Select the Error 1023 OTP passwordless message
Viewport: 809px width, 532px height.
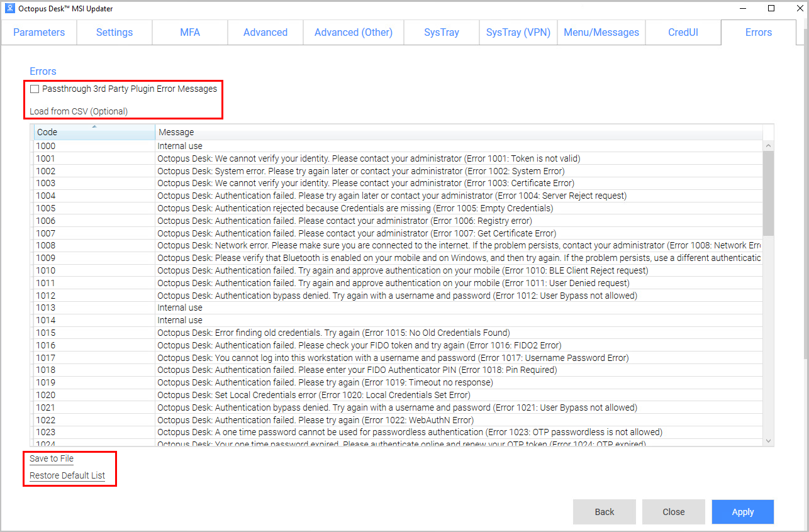click(x=459, y=432)
